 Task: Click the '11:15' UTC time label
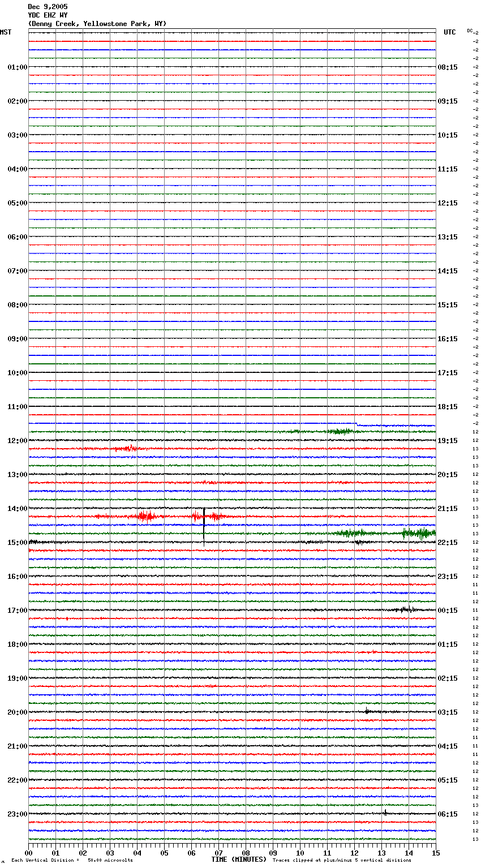point(448,169)
